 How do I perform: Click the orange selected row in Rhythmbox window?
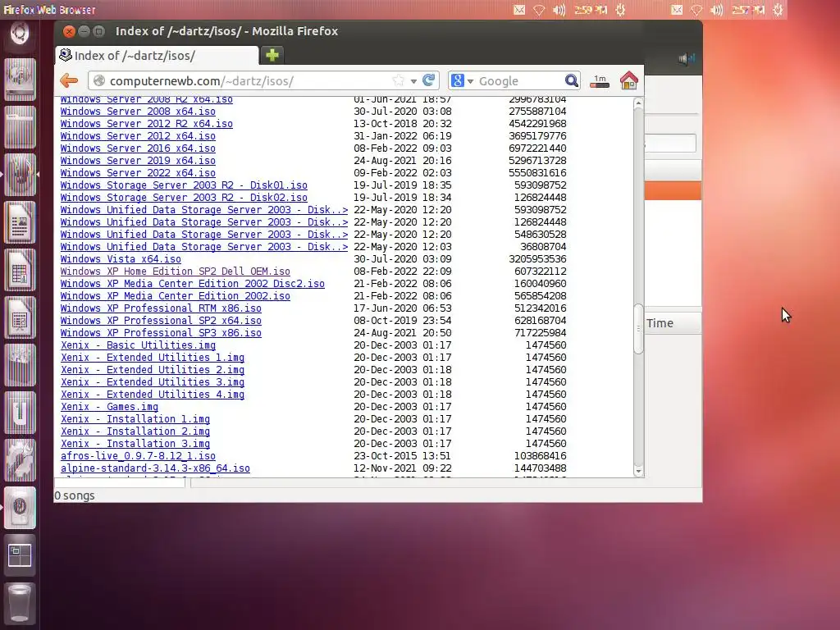coord(673,190)
